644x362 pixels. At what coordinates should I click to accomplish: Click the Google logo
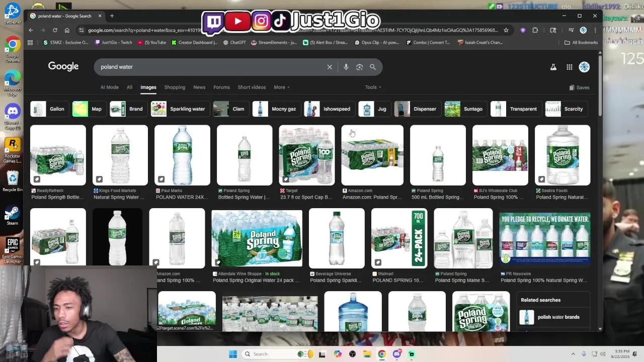click(x=63, y=66)
